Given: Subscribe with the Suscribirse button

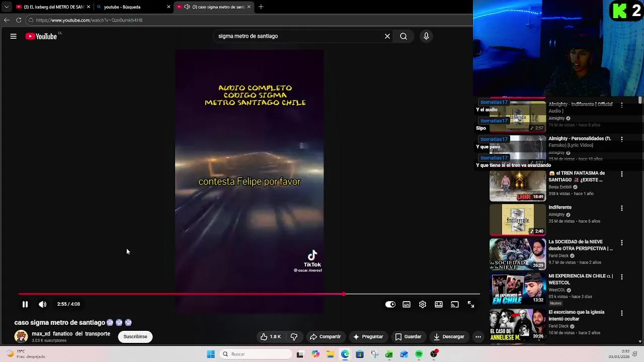Looking at the screenshot, I should (x=135, y=337).
